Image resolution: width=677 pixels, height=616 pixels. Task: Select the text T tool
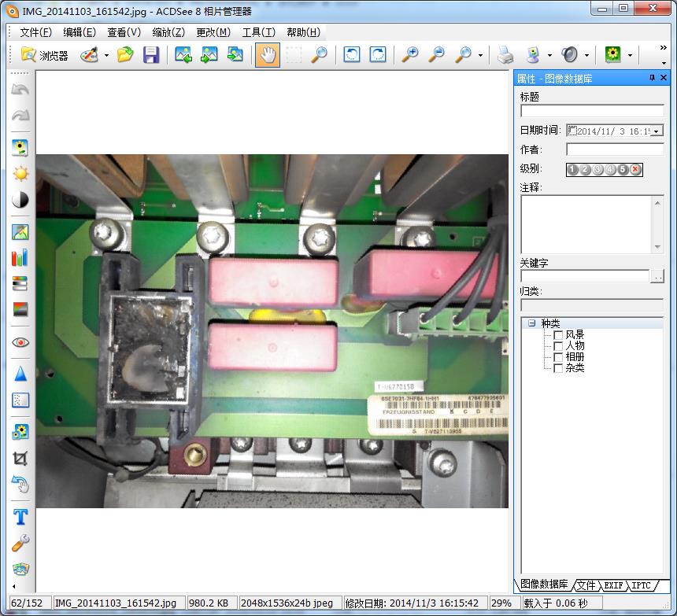click(x=20, y=516)
